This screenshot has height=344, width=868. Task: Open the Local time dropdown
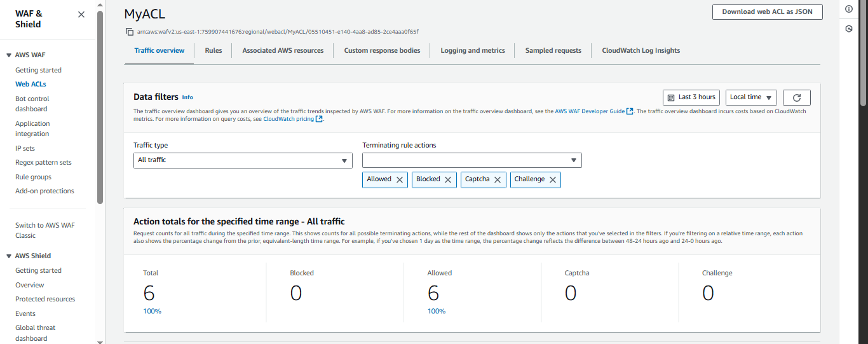pos(751,97)
